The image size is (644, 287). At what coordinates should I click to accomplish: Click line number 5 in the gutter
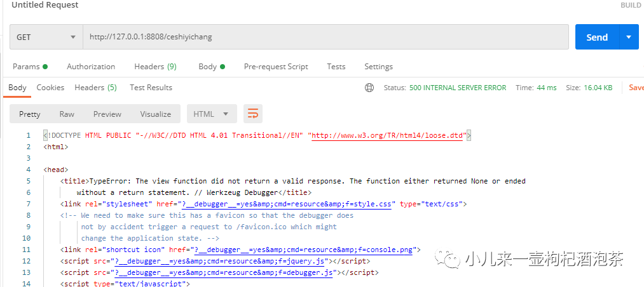point(28,181)
